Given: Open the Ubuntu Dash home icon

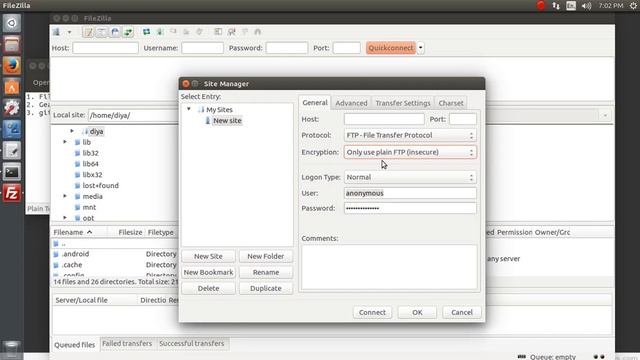Looking at the screenshot, I should coord(11,23).
